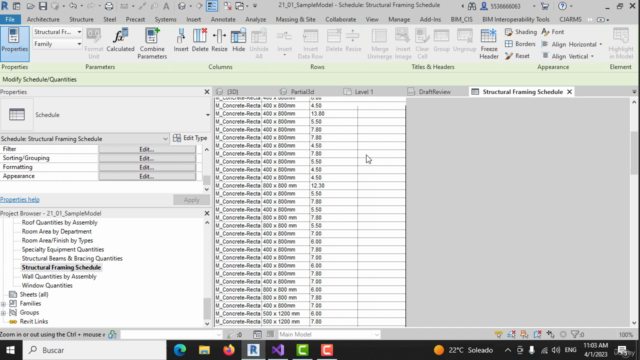Click the Buscar taskbar search box
The width and height of the screenshot is (640, 360).
95,350
